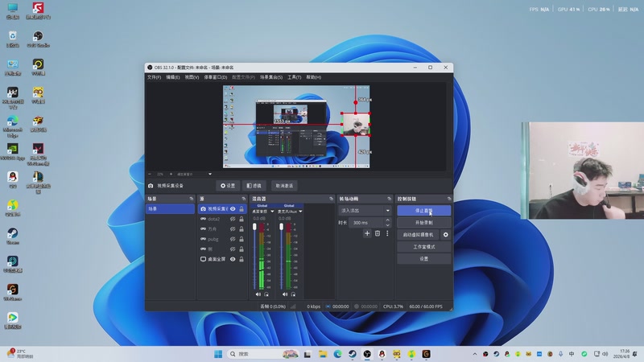
Task: Show the hidden dota2 source
Action: (233, 219)
